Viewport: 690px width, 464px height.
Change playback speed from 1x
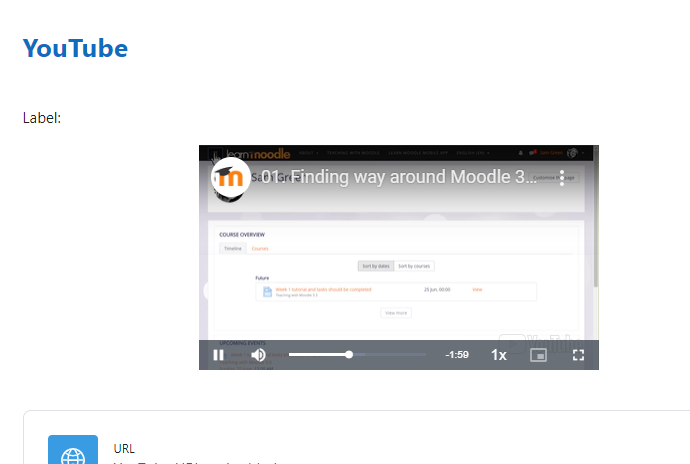tap(499, 355)
